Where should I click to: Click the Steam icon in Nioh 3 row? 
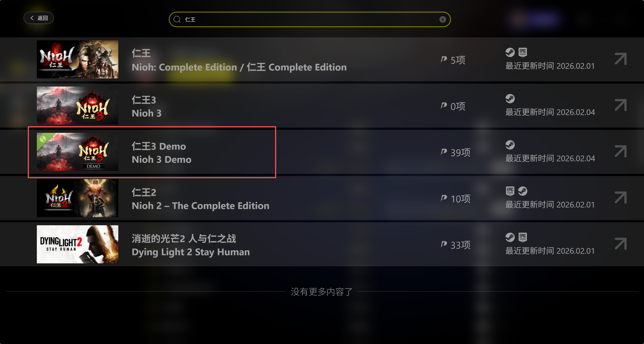point(510,98)
